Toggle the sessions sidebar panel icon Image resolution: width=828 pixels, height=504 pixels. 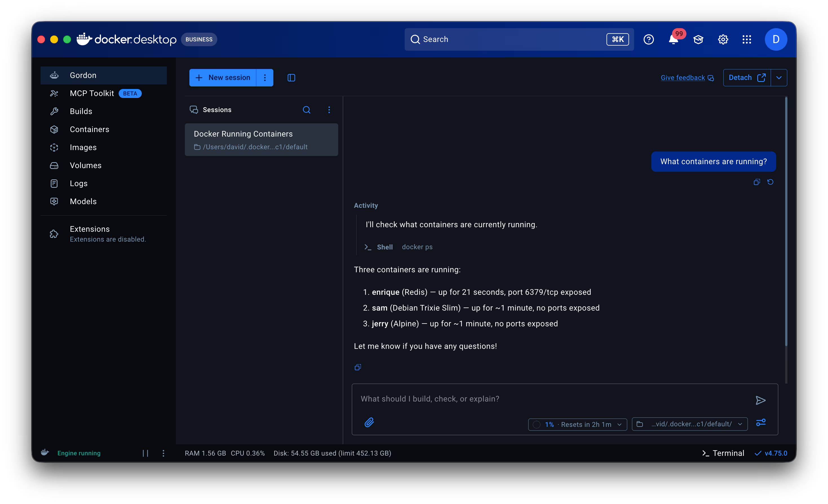pyautogui.click(x=291, y=77)
